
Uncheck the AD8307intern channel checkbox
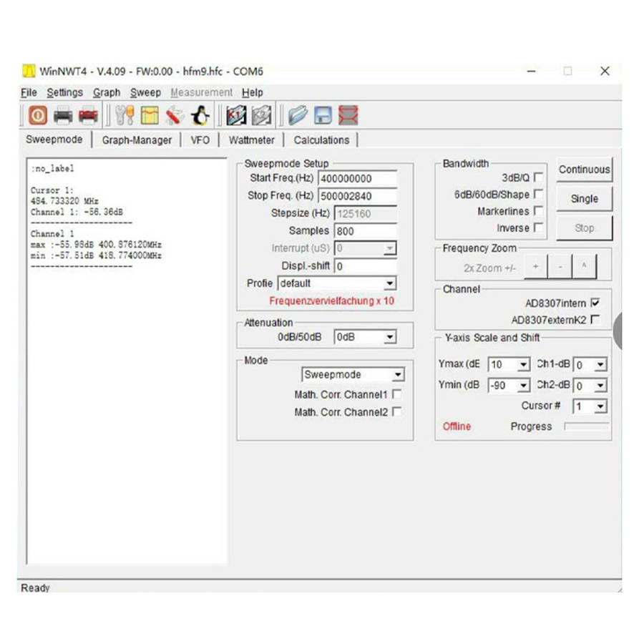[595, 303]
